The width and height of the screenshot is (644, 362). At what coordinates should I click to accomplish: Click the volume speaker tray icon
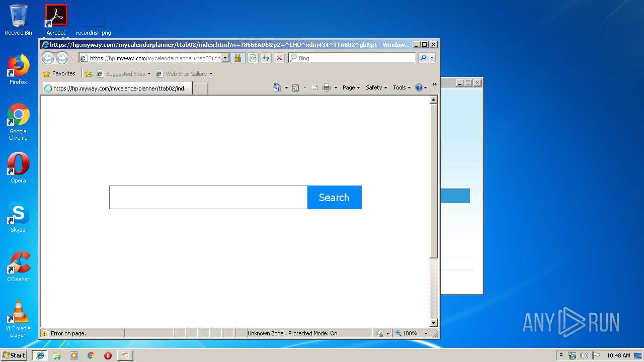pos(584,355)
